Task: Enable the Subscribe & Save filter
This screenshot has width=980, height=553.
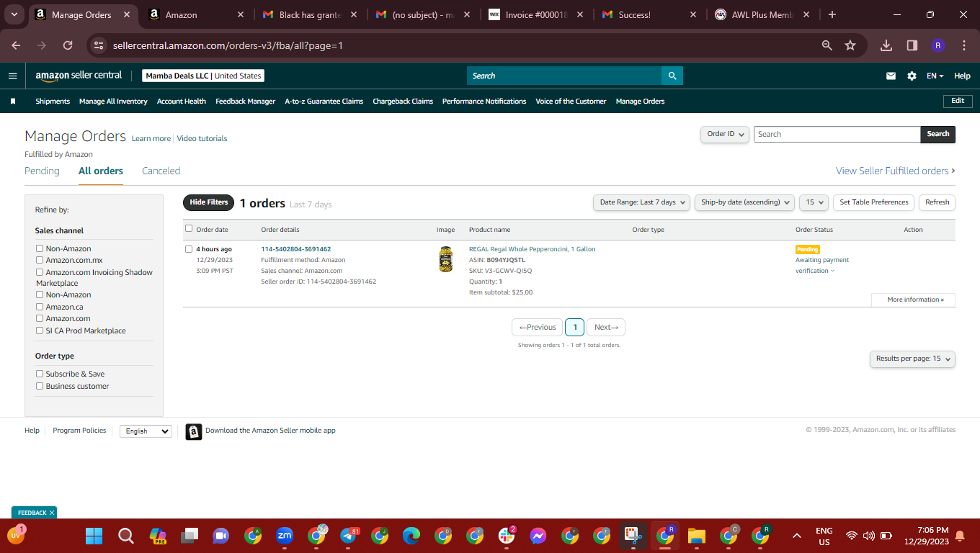Action: (x=40, y=374)
